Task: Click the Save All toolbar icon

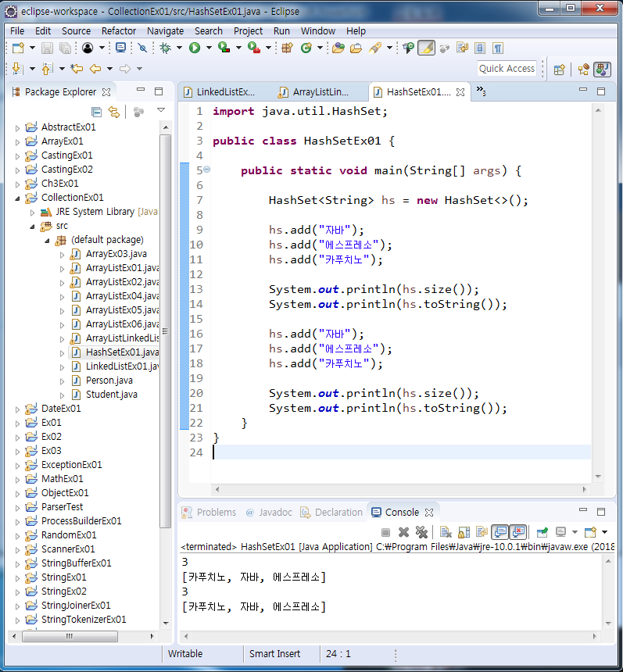Action: point(65,48)
